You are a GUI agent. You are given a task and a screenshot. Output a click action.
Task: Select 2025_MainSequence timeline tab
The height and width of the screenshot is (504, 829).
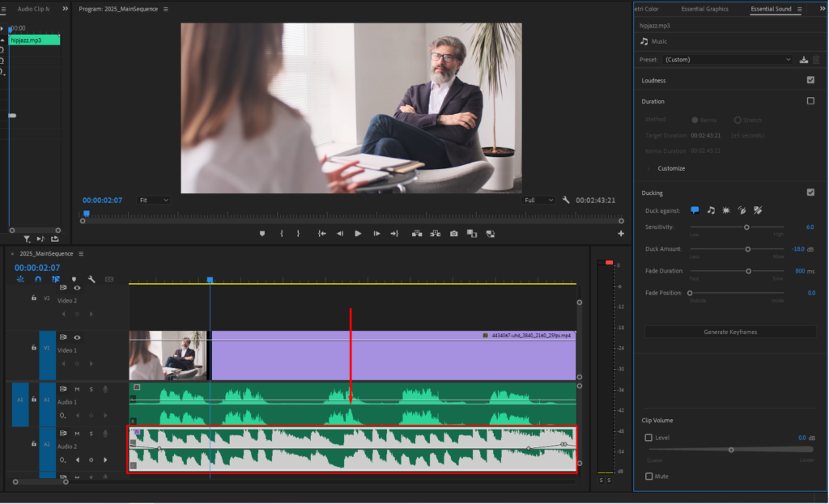[46, 253]
